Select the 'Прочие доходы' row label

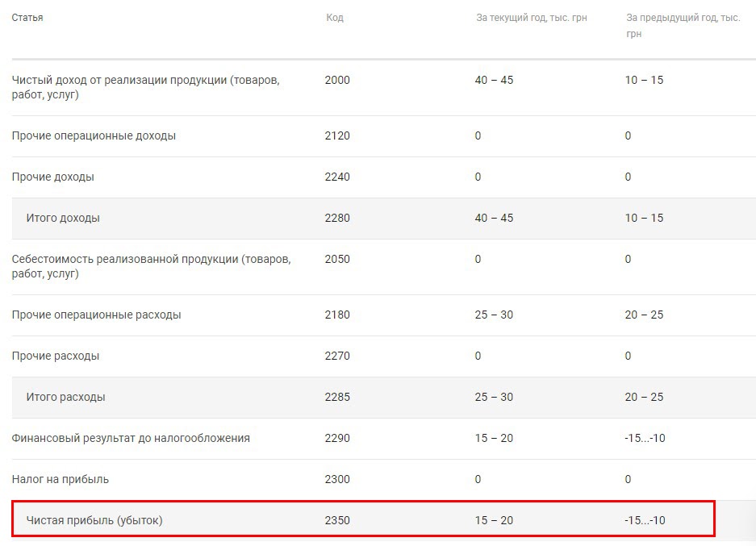pyautogui.click(x=52, y=177)
